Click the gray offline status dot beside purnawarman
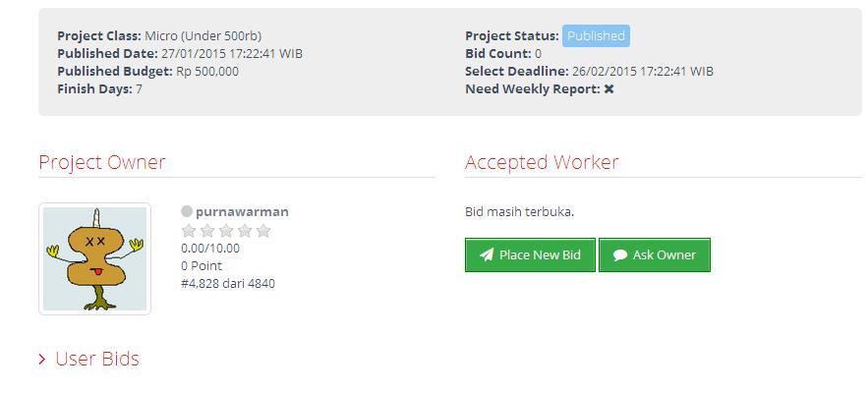This screenshot has width=868, height=393. click(x=187, y=211)
